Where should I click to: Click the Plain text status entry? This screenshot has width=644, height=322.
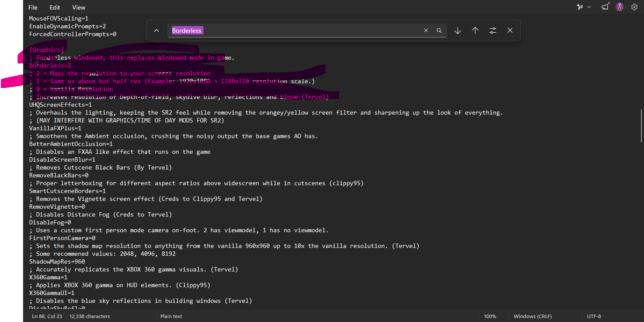(x=171, y=316)
